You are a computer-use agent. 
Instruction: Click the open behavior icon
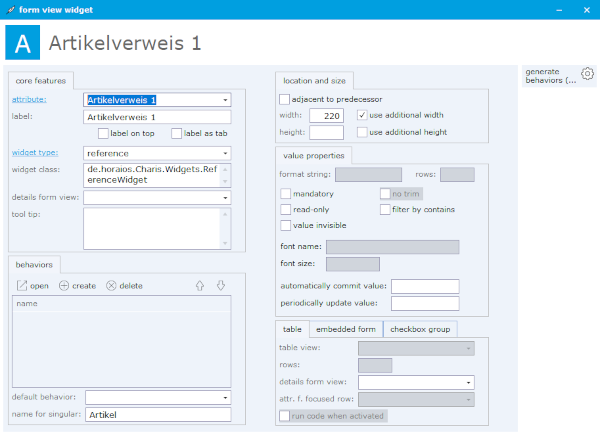click(22, 286)
